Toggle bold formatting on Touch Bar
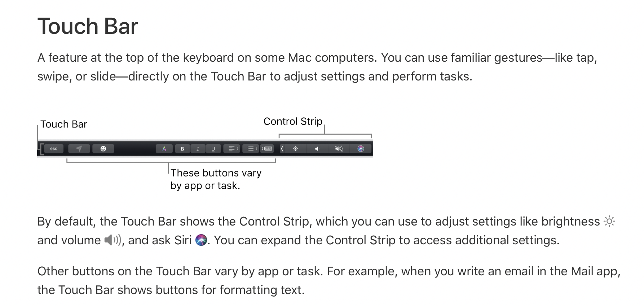644x306 pixels. click(x=182, y=149)
